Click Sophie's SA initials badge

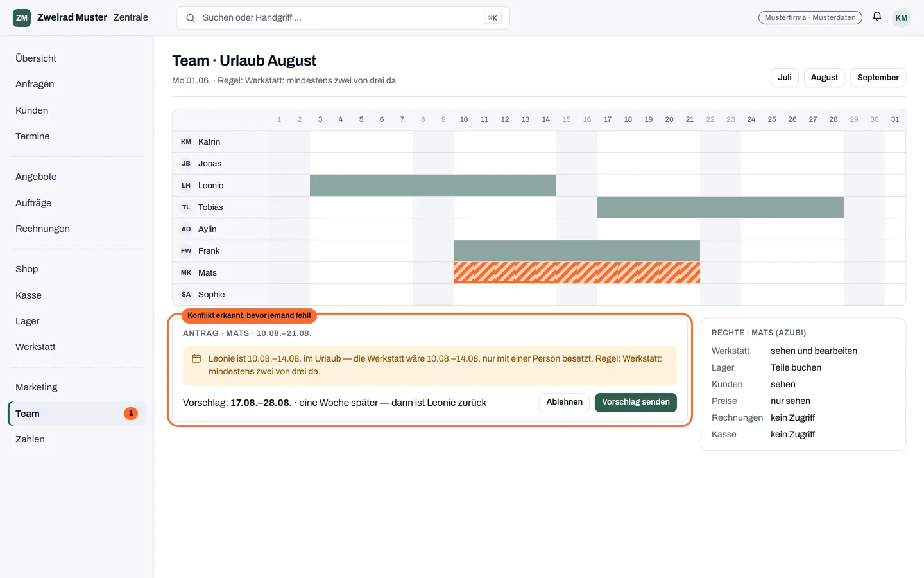click(x=186, y=295)
